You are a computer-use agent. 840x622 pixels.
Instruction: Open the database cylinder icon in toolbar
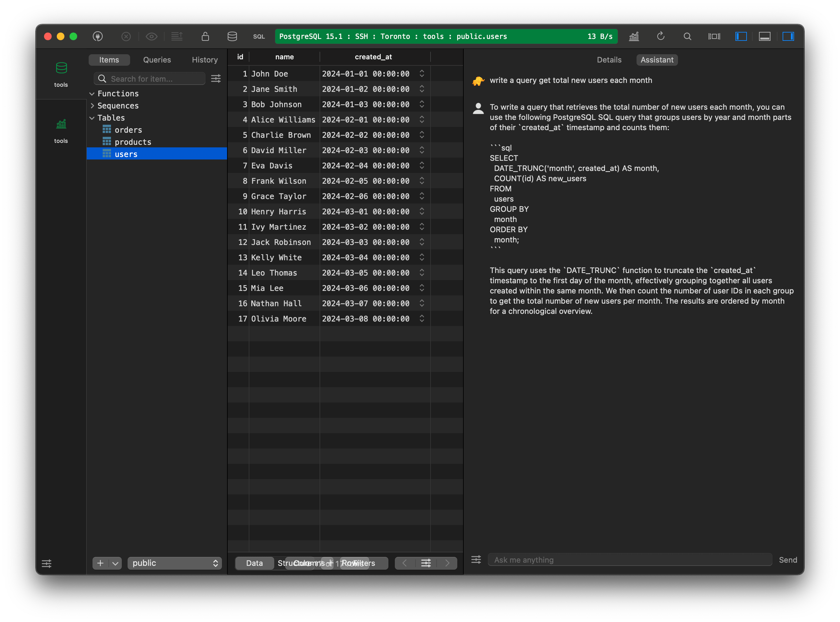(x=232, y=36)
